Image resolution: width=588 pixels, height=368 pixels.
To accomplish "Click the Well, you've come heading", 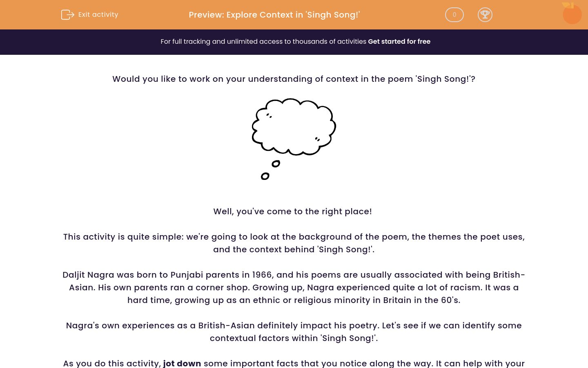I will click(292, 211).
